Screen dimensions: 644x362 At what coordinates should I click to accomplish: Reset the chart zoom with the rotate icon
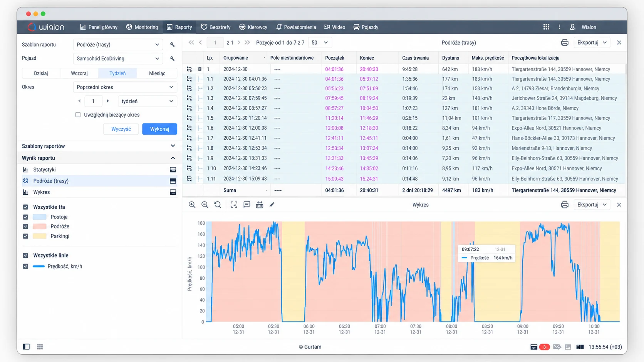tap(218, 205)
